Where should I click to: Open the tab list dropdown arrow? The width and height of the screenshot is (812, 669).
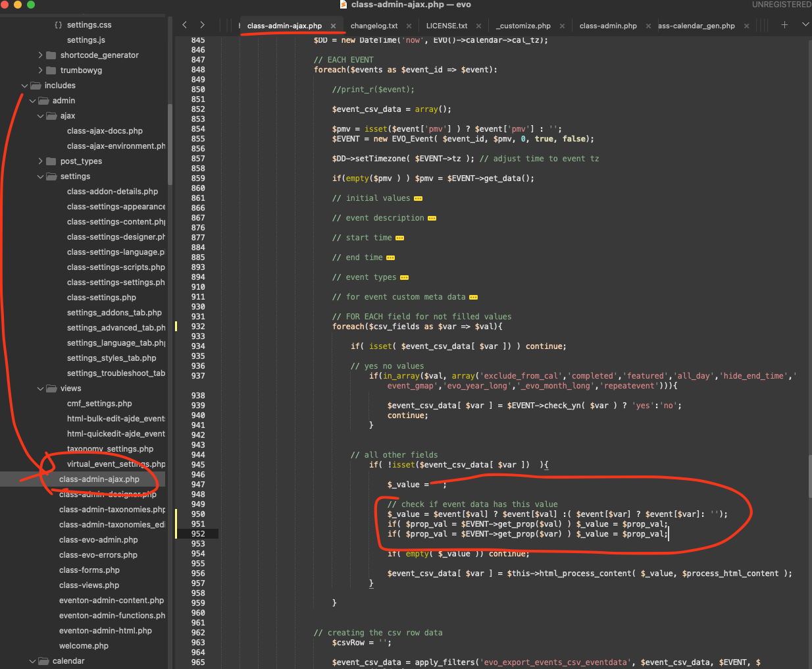click(x=805, y=25)
